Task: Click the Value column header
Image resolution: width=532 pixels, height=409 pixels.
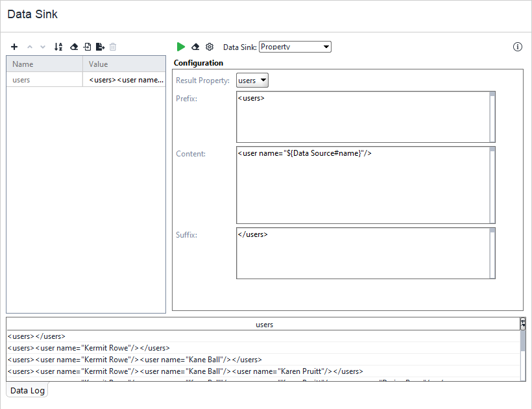Action: point(123,64)
